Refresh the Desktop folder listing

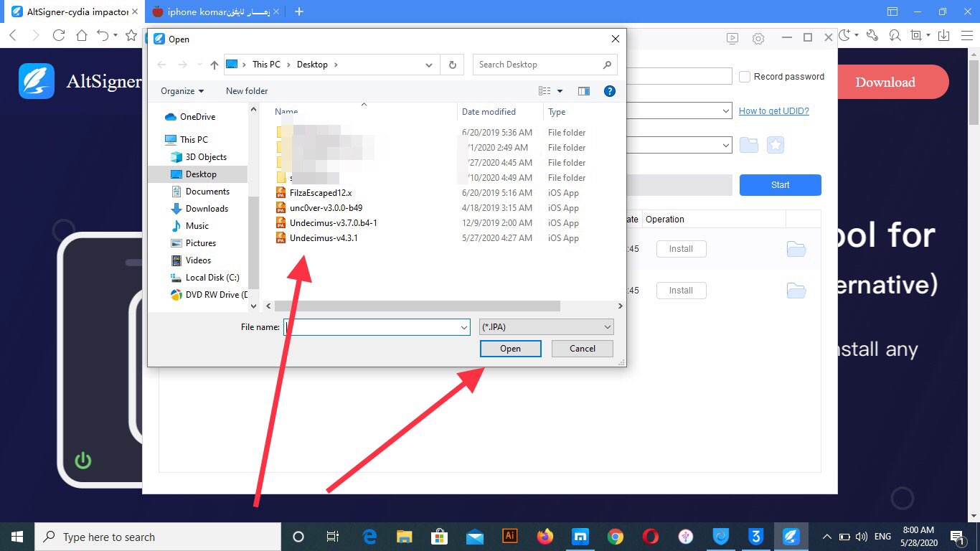[x=452, y=65]
